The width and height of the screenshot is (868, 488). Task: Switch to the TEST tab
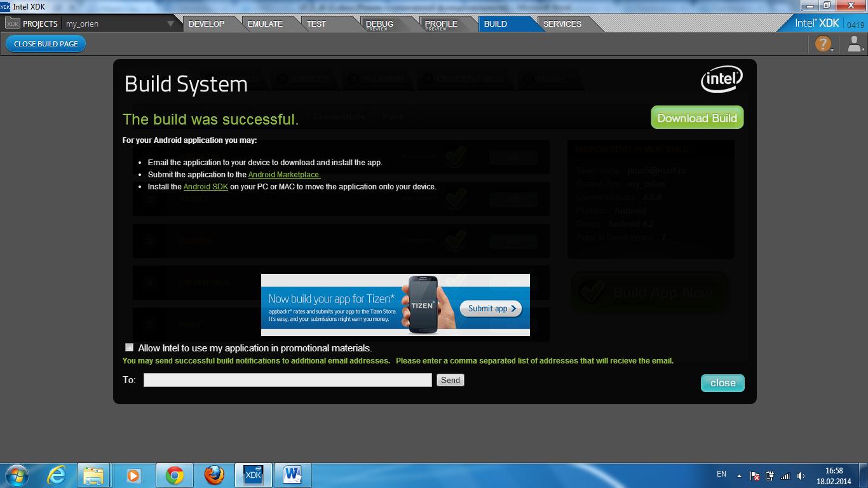pyautogui.click(x=316, y=24)
